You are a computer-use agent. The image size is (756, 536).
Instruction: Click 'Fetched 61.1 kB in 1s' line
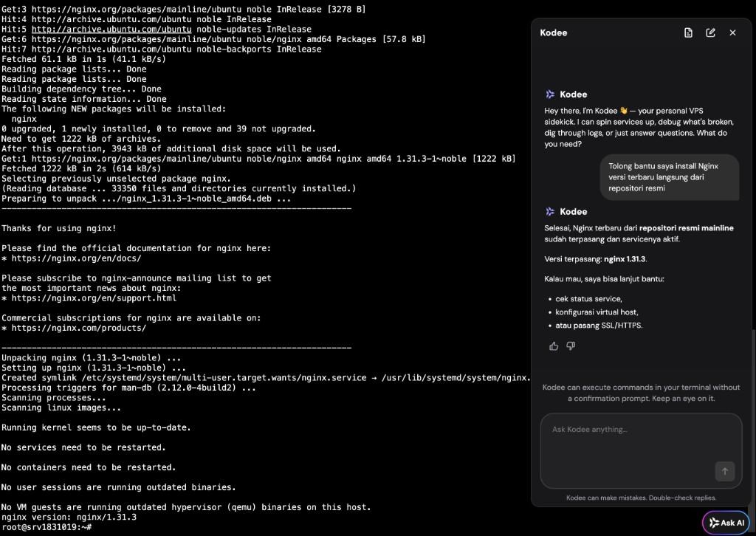coord(83,59)
